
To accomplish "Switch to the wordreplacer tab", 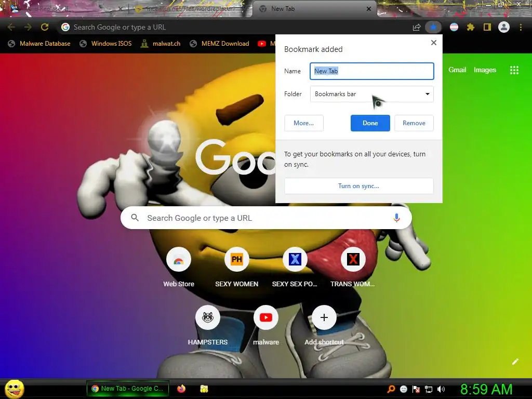I will click(190, 9).
